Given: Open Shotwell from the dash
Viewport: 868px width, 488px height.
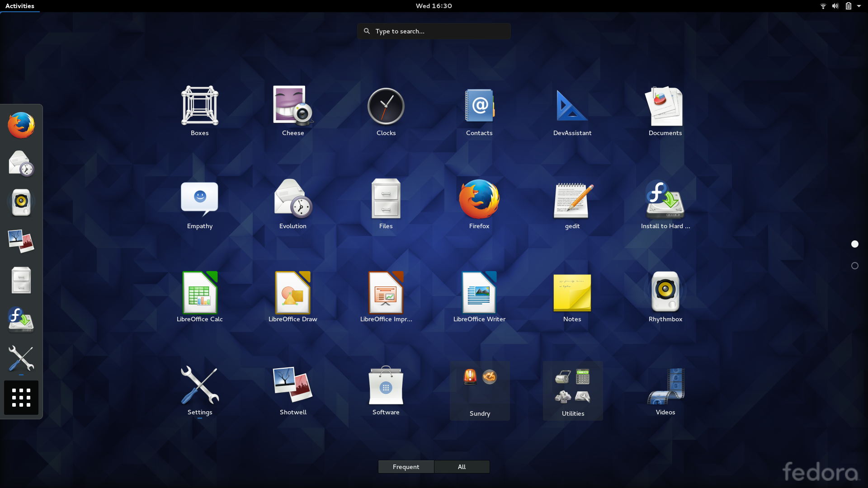Looking at the screenshot, I should [x=21, y=241].
